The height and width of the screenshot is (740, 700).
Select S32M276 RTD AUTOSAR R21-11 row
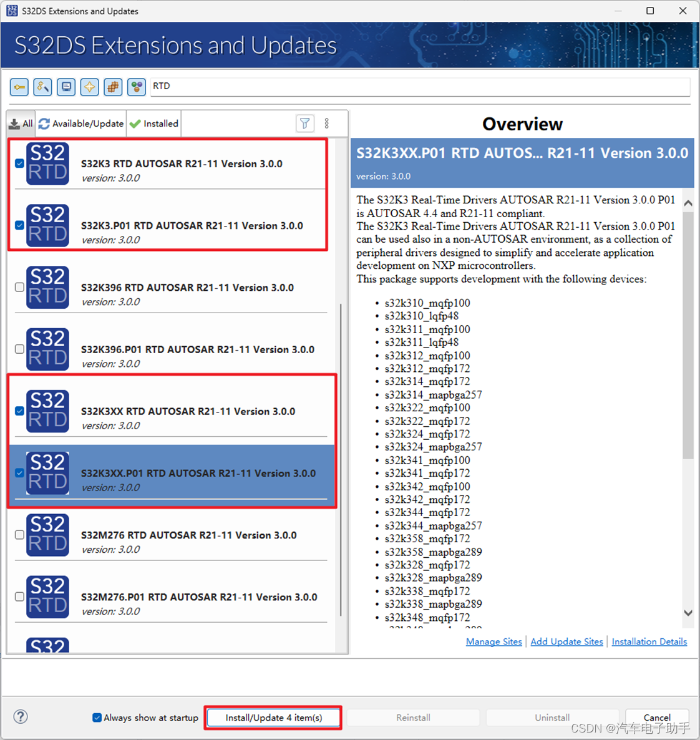coord(170,535)
